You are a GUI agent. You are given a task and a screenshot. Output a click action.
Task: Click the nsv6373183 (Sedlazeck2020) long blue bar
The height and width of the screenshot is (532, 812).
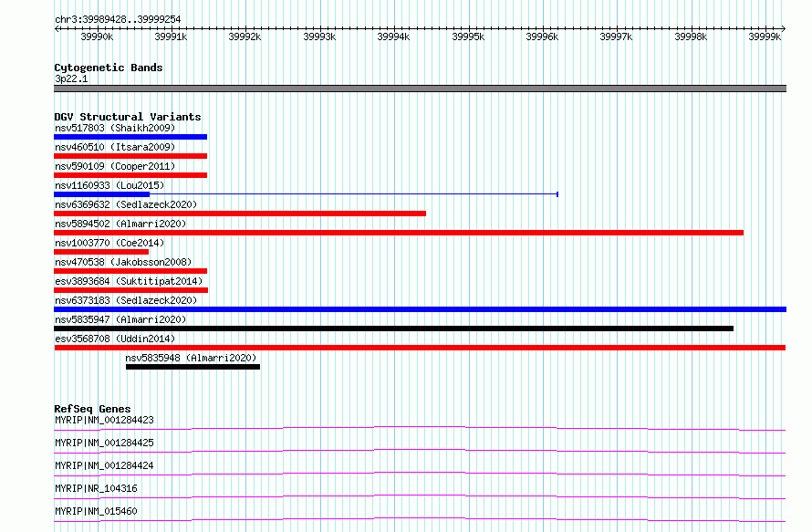click(420, 309)
